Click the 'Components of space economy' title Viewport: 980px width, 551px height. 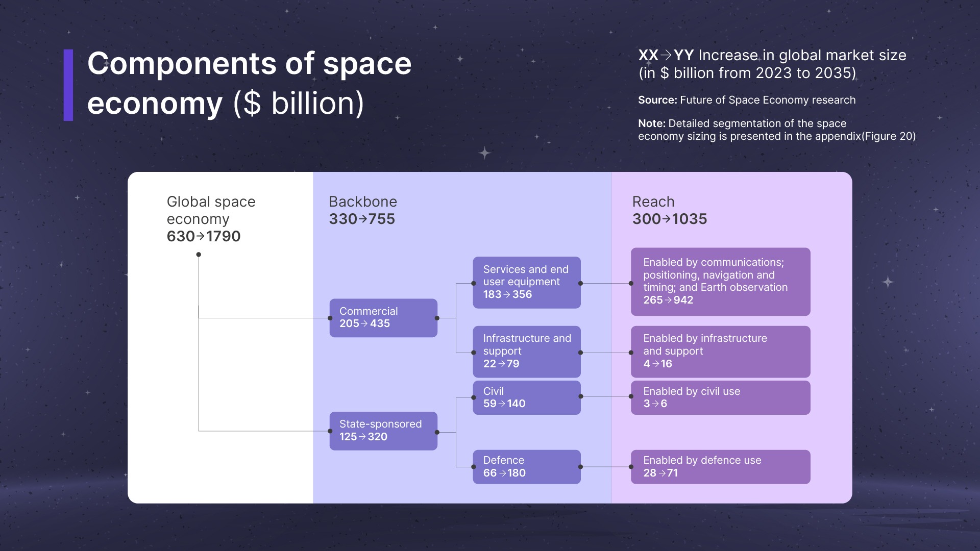point(249,84)
